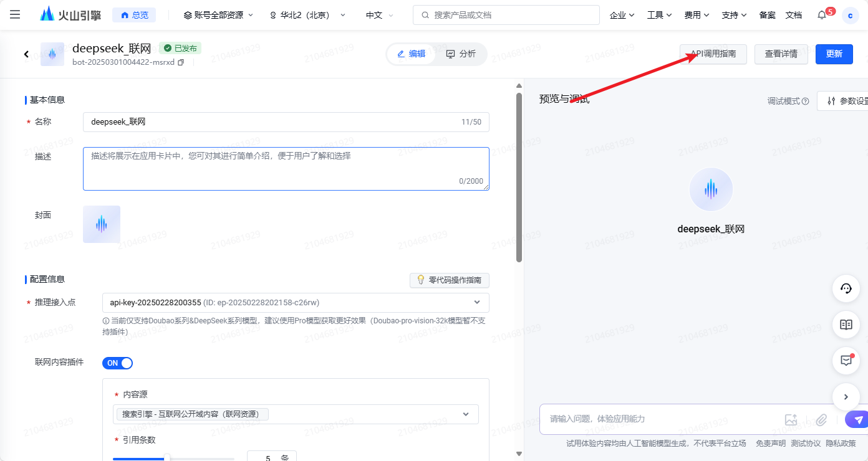
Task: Click the cover image thumbnail
Action: (x=102, y=224)
